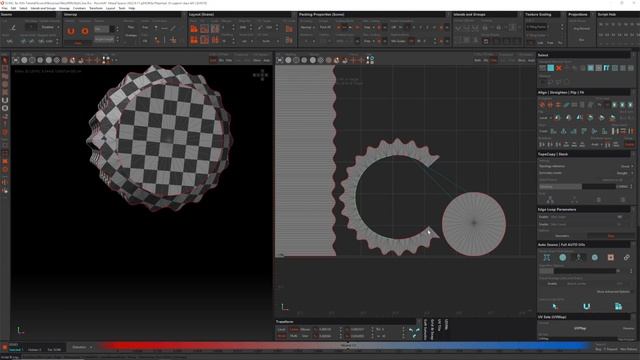Click the cyan magnet icon in Auto Seams panel

click(x=587, y=307)
